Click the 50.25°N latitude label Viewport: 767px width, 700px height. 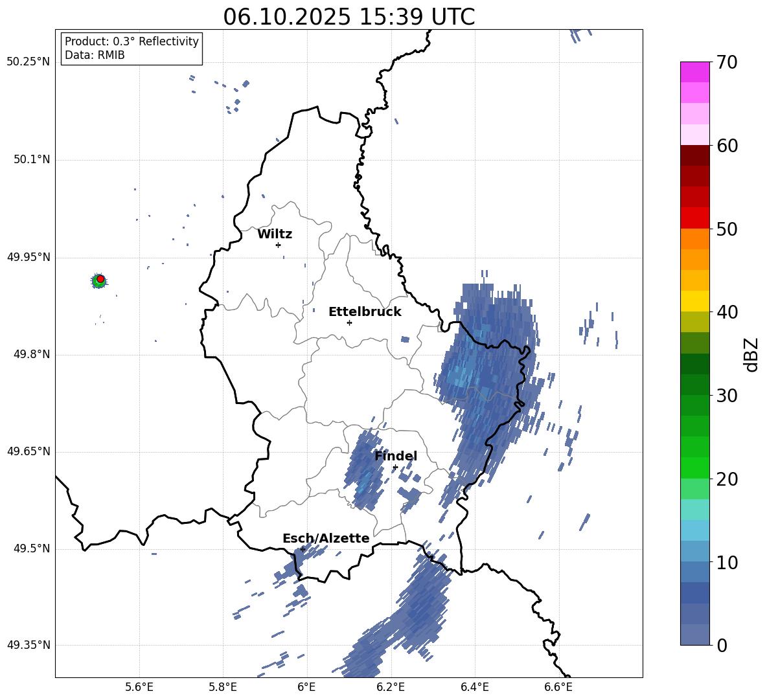pyautogui.click(x=29, y=62)
